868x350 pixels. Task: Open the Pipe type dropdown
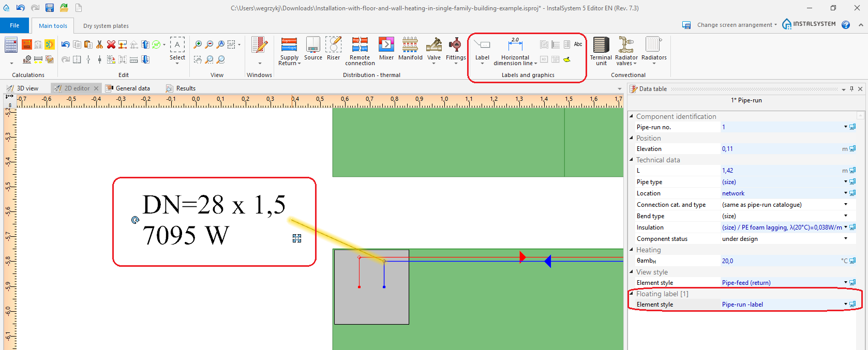coord(846,181)
